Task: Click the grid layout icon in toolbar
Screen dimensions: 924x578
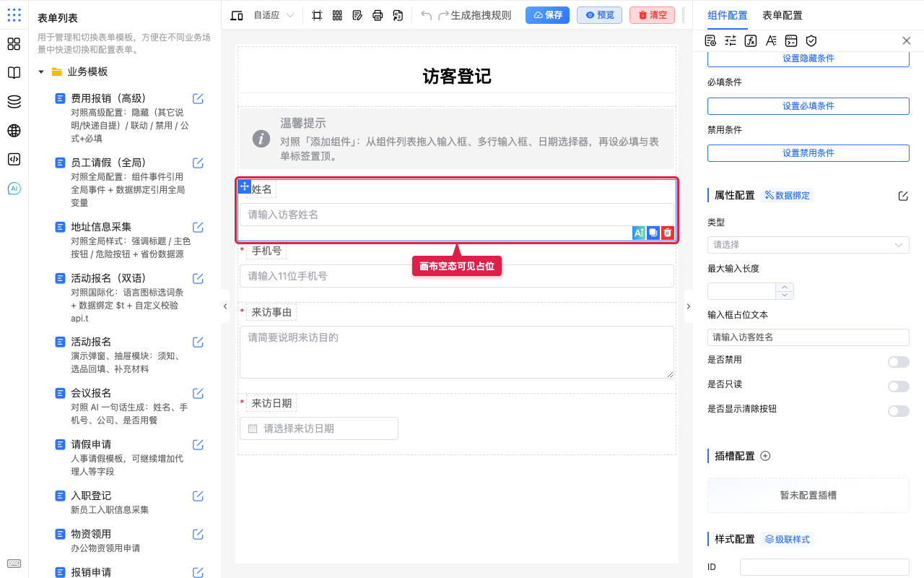Action: [337, 15]
